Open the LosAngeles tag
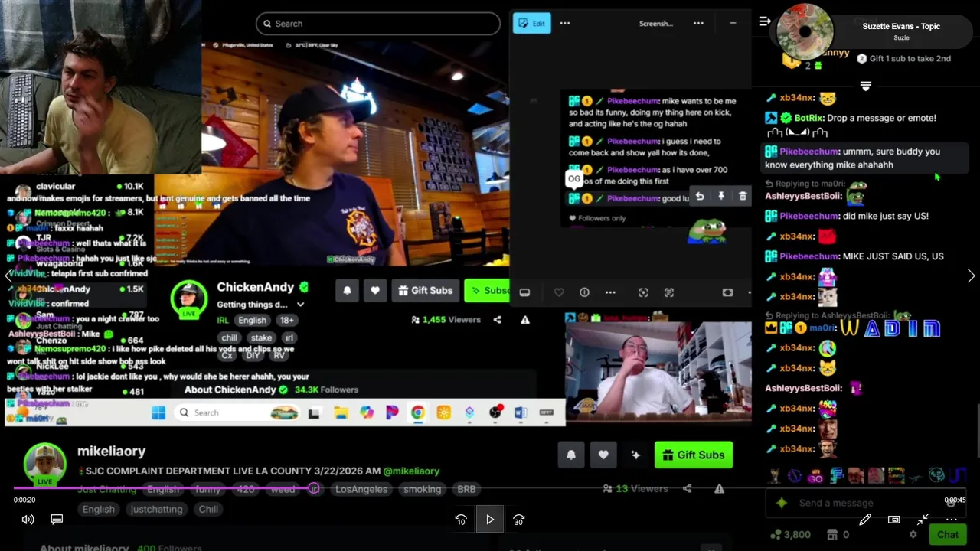The image size is (980, 551). [x=361, y=489]
